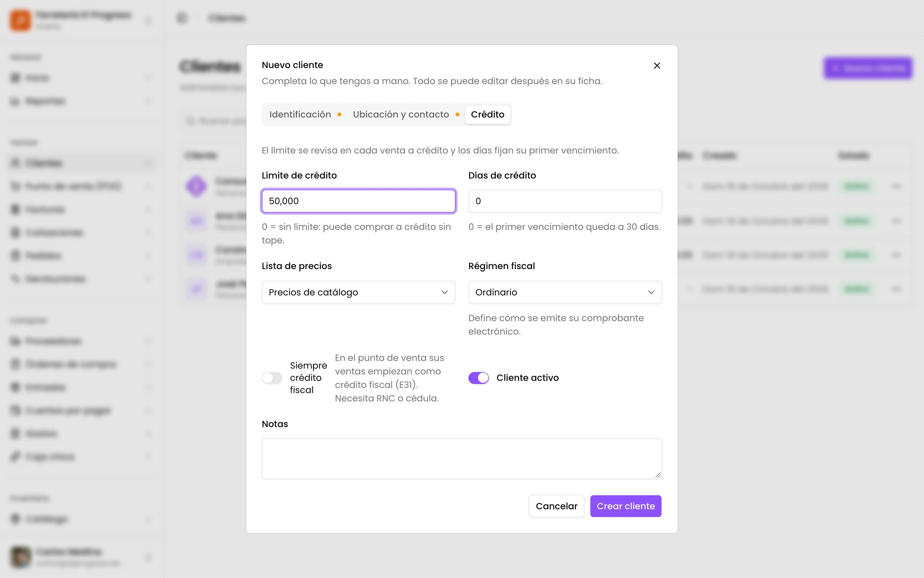The height and width of the screenshot is (578, 924).
Task: Grab the Notas textarea resize handle
Action: click(x=657, y=475)
